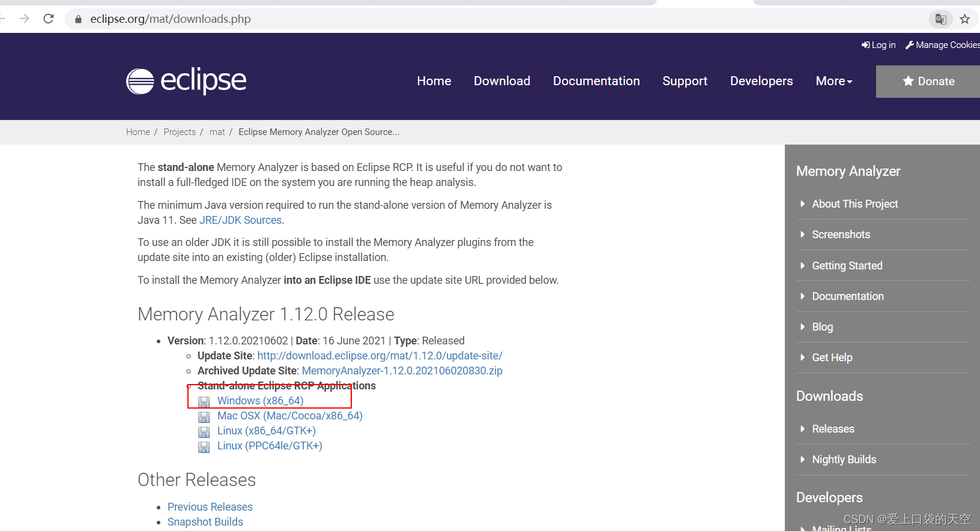The width and height of the screenshot is (980, 531).
Task: Open Releases sidebar link
Action: (x=833, y=428)
